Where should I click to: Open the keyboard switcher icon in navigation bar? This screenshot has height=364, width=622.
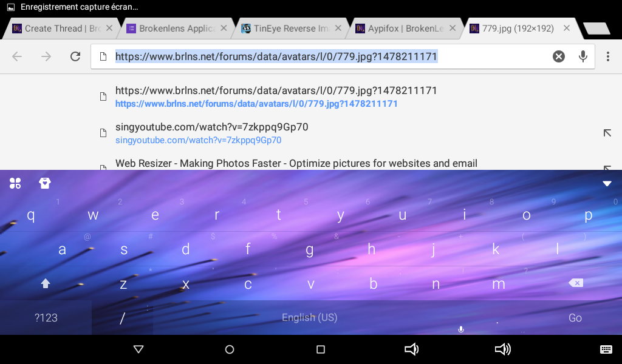[x=606, y=349]
